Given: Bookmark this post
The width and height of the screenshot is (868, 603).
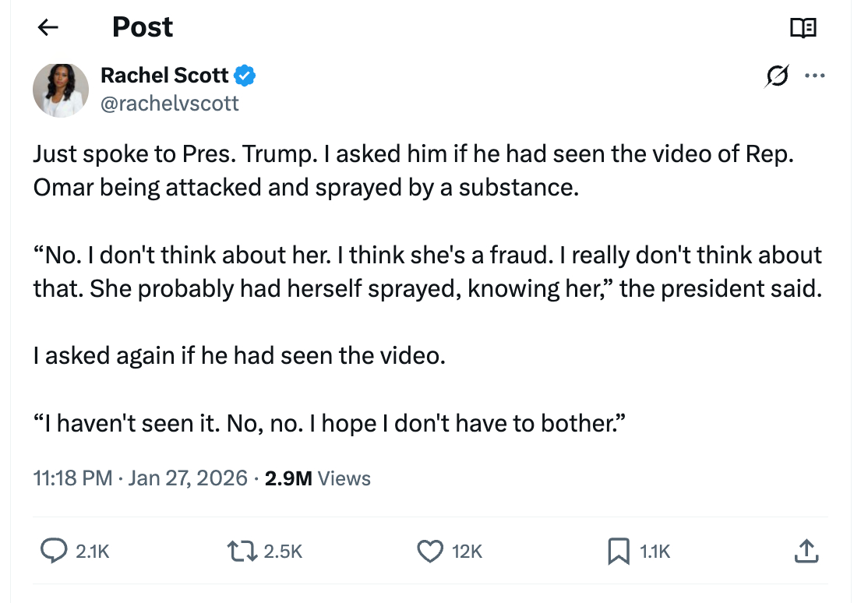Looking at the screenshot, I should coord(617,551).
